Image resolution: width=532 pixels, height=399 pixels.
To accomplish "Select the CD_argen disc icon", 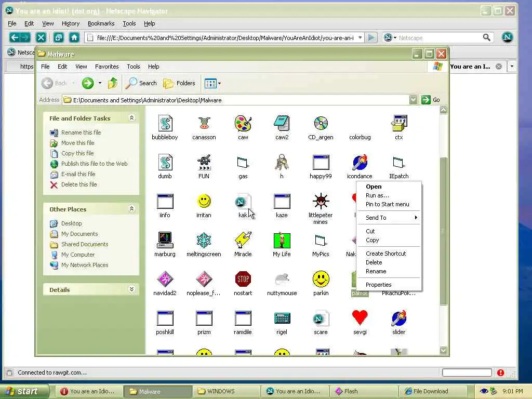I will point(321,124).
